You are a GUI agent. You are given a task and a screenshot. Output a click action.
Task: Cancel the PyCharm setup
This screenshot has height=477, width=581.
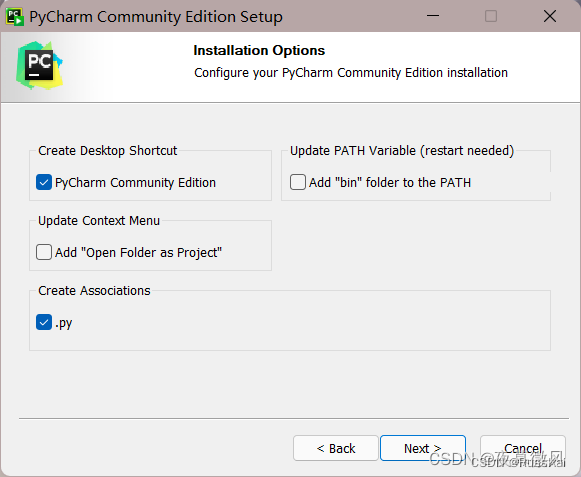pyautogui.click(x=523, y=448)
